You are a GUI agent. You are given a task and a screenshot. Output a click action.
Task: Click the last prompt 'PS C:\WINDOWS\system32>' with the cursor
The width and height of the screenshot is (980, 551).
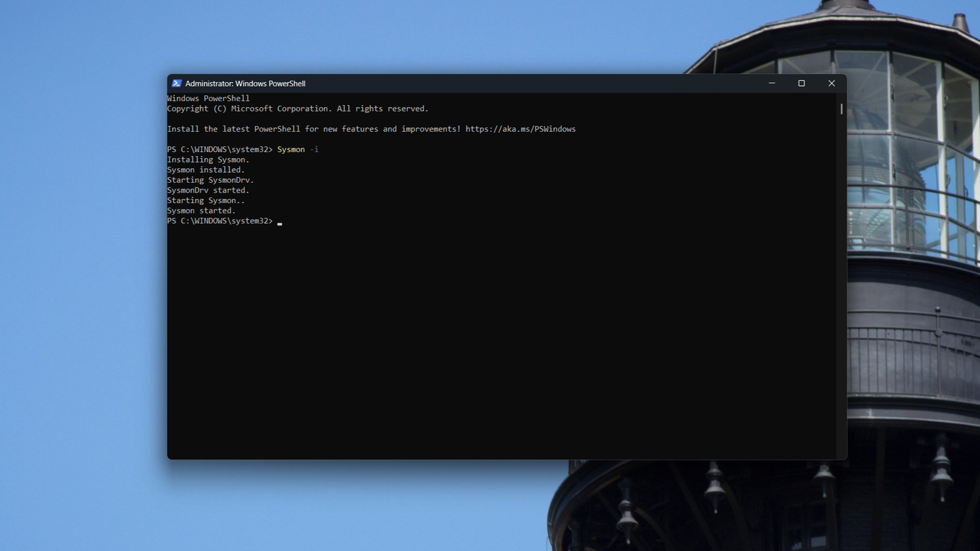click(220, 221)
